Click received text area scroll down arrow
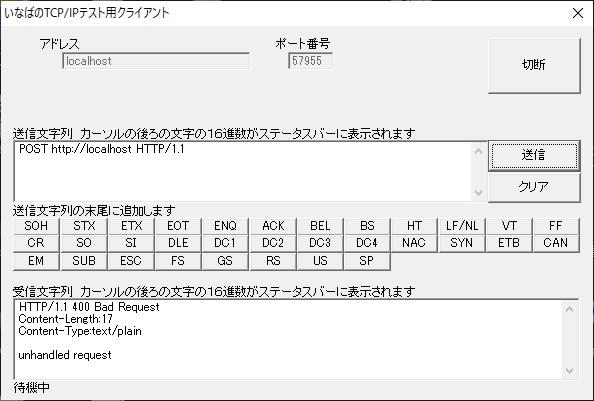This screenshot has width=594, height=401. pyautogui.click(x=569, y=370)
